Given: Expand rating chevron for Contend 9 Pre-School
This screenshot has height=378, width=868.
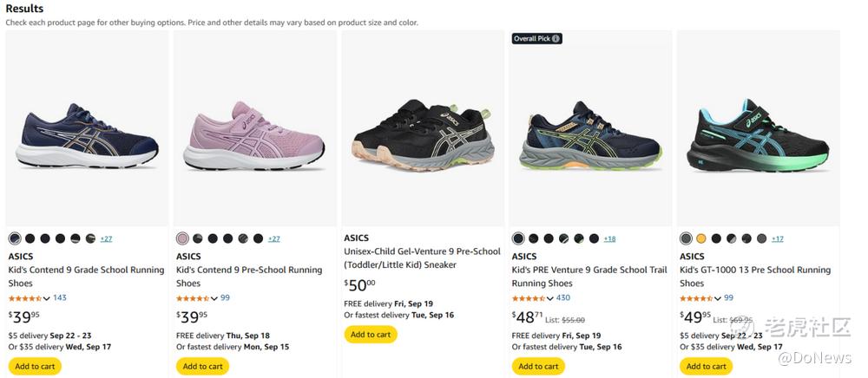Looking at the screenshot, I should pyautogui.click(x=214, y=298).
